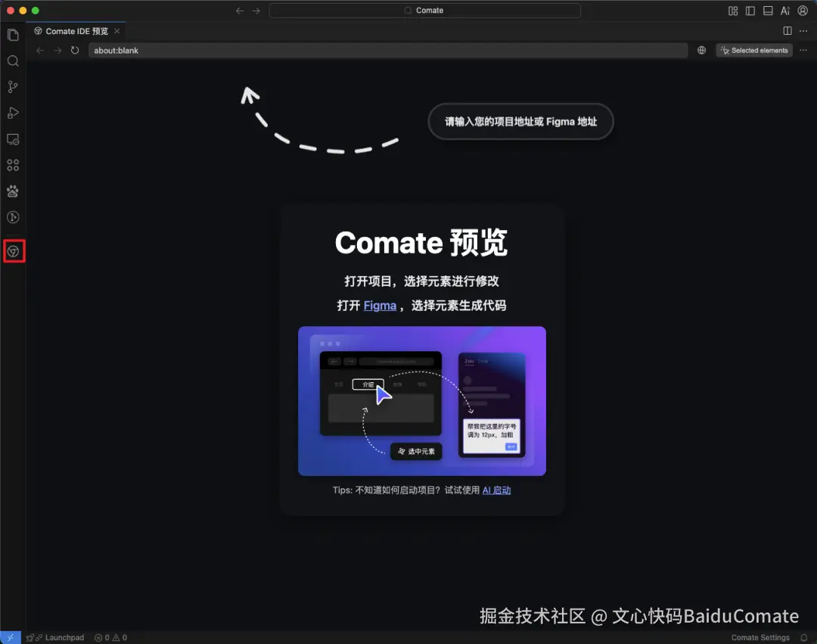Open the git history clock icon view

coord(13,217)
